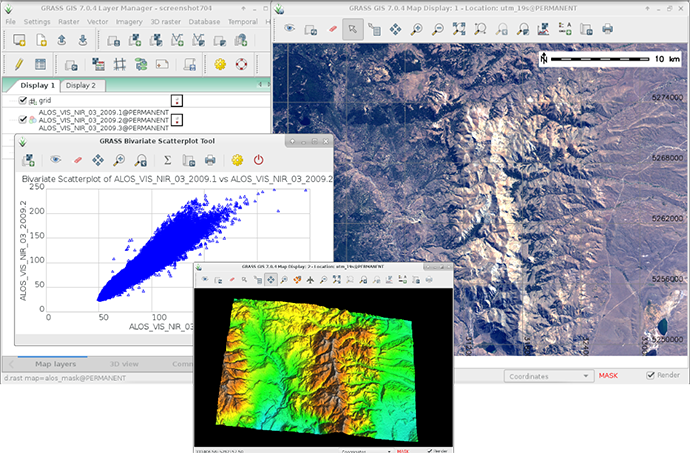The image size is (690, 453).
Task: Click the Pointer tool in Map Display
Action: 351,30
